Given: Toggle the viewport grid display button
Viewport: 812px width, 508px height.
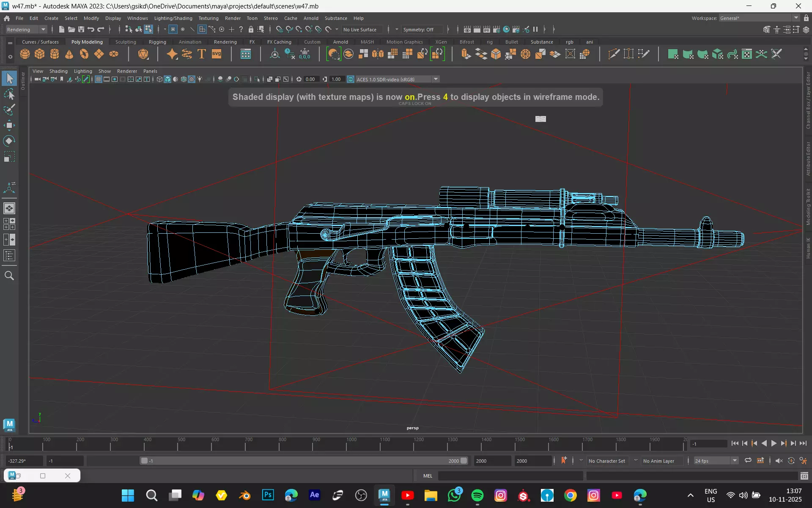Looking at the screenshot, I should (x=98, y=79).
